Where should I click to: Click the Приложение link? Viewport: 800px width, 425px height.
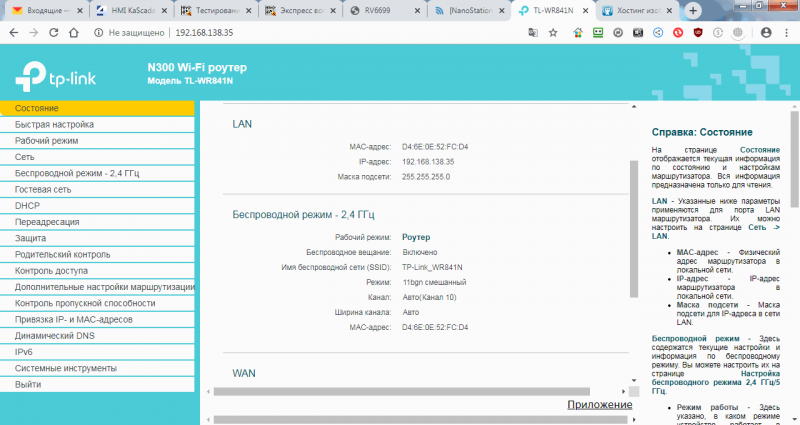point(599,405)
